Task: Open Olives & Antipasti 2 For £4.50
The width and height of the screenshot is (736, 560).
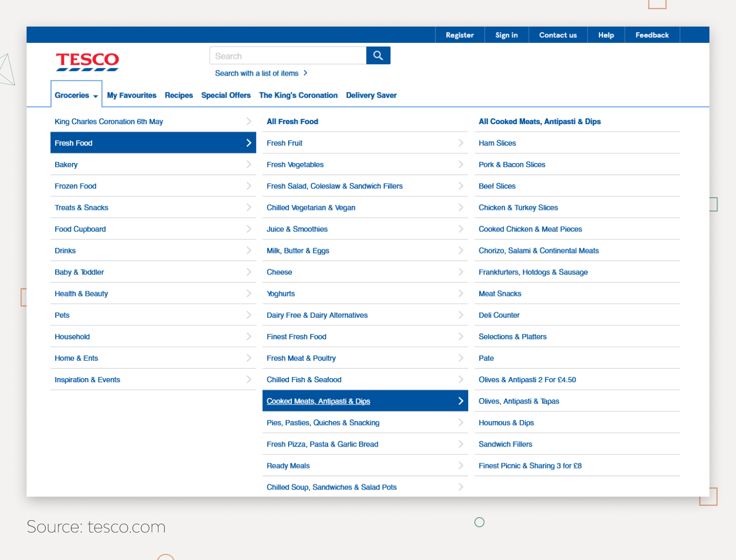Action: pyautogui.click(x=527, y=380)
